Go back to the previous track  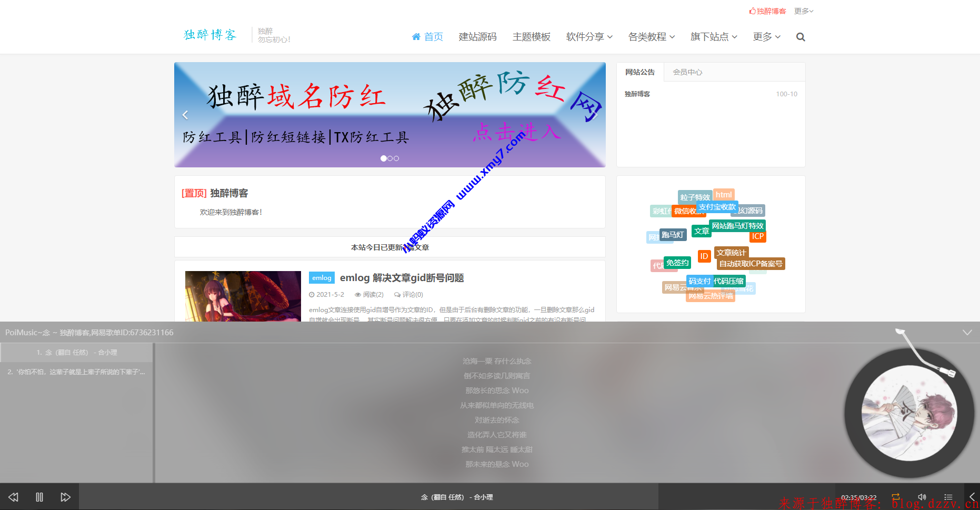click(13, 496)
